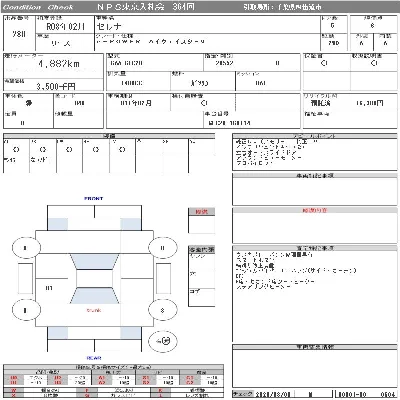Click the red trunk label on the car diagram
The width and height of the screenshot is (400, 400).
[x=94, y=310]
